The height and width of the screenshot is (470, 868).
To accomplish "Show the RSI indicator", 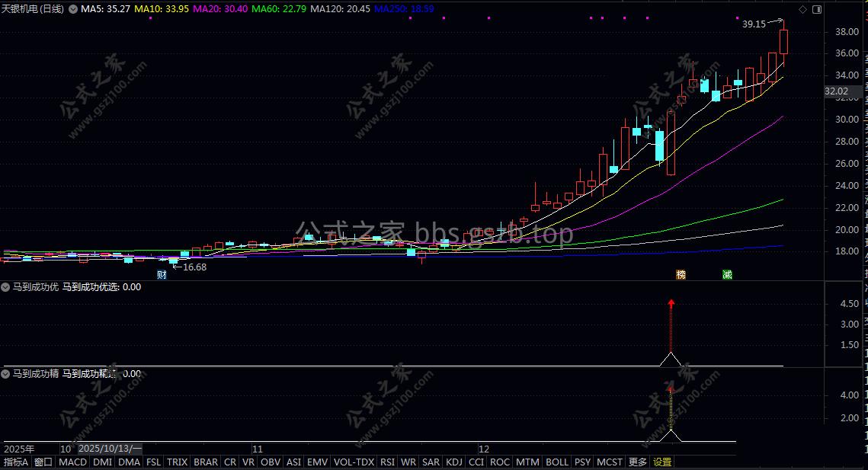I will [x=387, y=462].
